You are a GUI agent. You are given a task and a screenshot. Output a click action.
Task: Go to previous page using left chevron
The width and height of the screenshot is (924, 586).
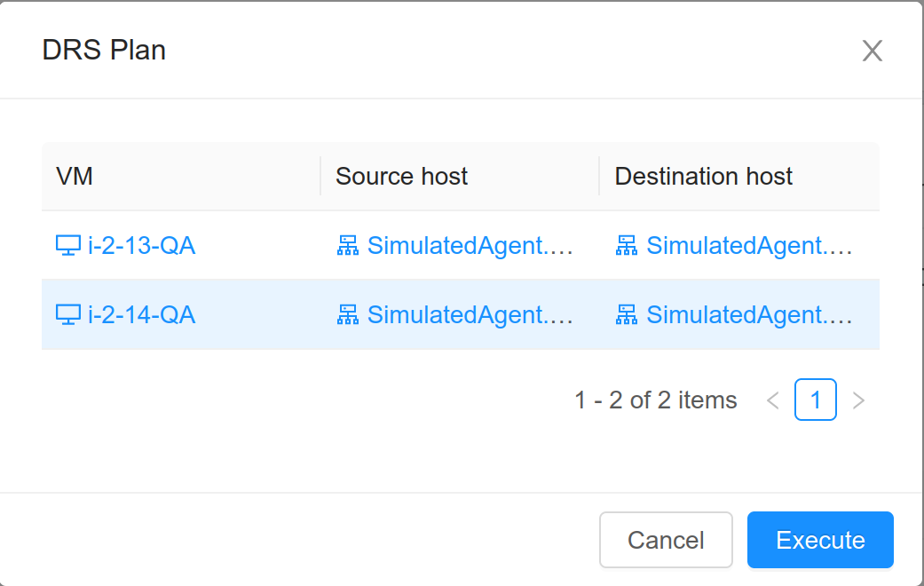773,400
